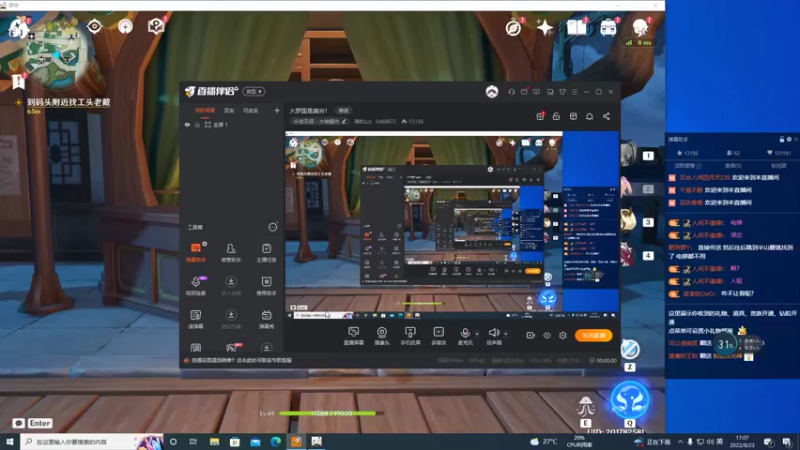The width and height of the screenshot is (800, 450).
Task: Toggle the preview eye icon beside the gear
Action: 547,335
